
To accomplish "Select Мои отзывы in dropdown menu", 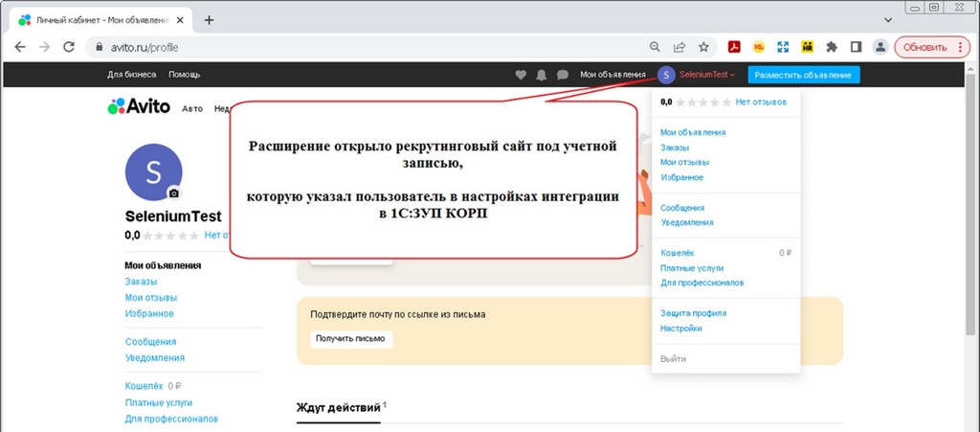I will tap(684, 163).
